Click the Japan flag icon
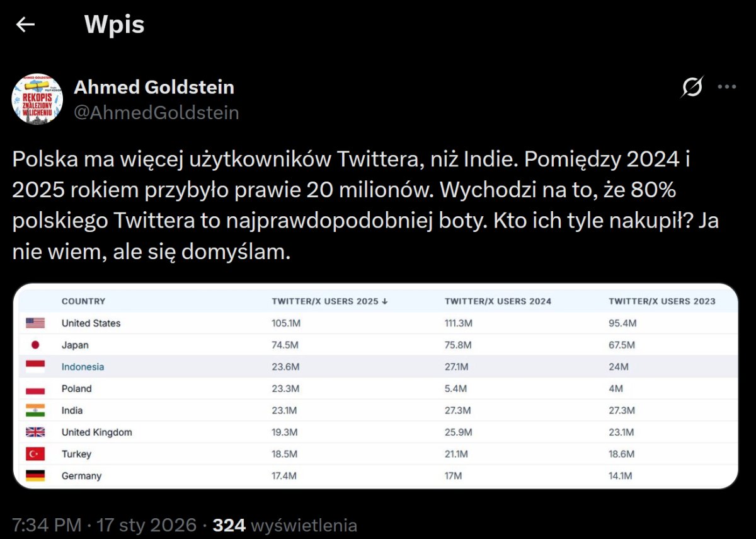 [x=35, y=345]
